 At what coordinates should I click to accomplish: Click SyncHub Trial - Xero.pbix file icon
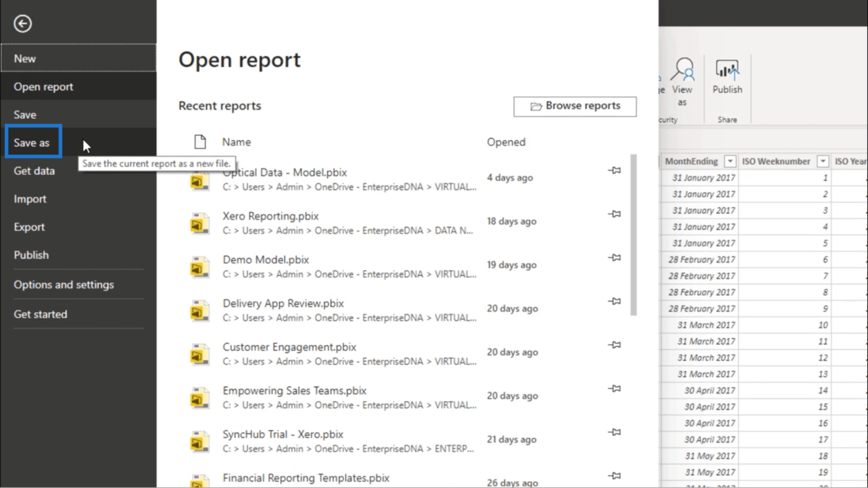pyautogui.click(x=199, y=442)
